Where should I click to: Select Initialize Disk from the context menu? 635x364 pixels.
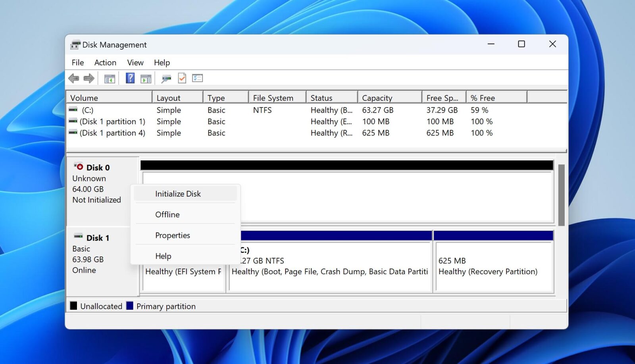pos(178,194)
